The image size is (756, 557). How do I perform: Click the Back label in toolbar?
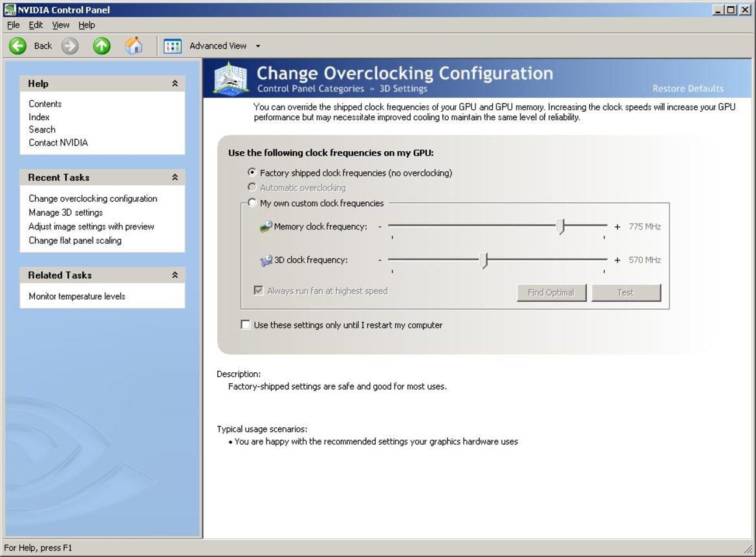click(43, 46)
